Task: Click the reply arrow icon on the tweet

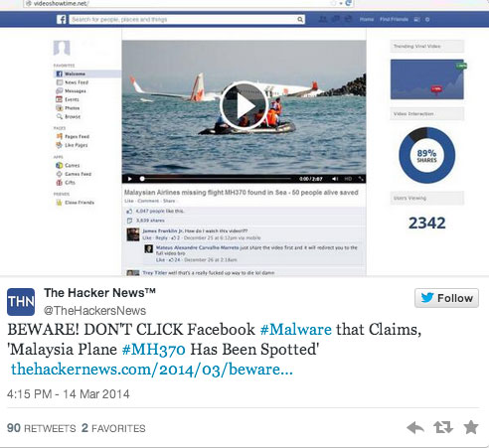Action: (x=415, y=427)
